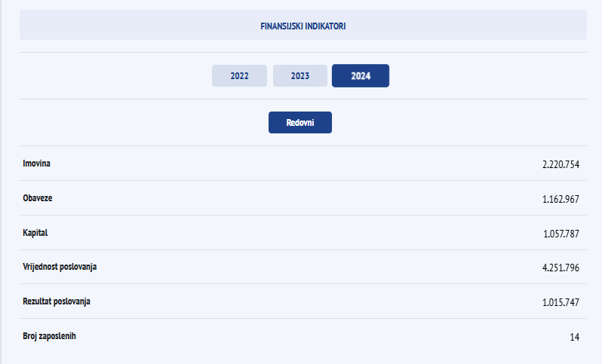Select the value 4.251.796
602x364 pixels.
(x=561, y=268)
